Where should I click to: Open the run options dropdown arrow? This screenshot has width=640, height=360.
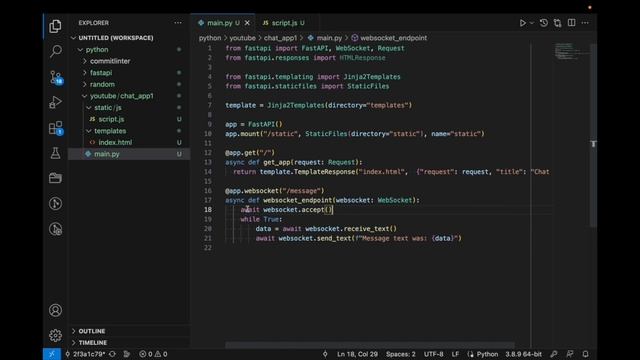531,23
